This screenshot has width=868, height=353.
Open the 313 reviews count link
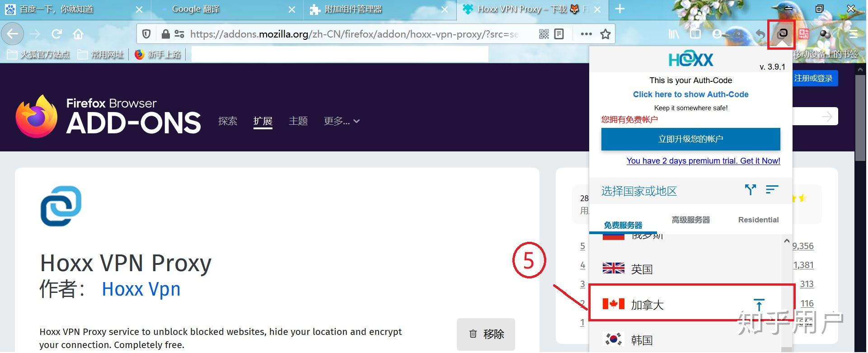point(807,284)
